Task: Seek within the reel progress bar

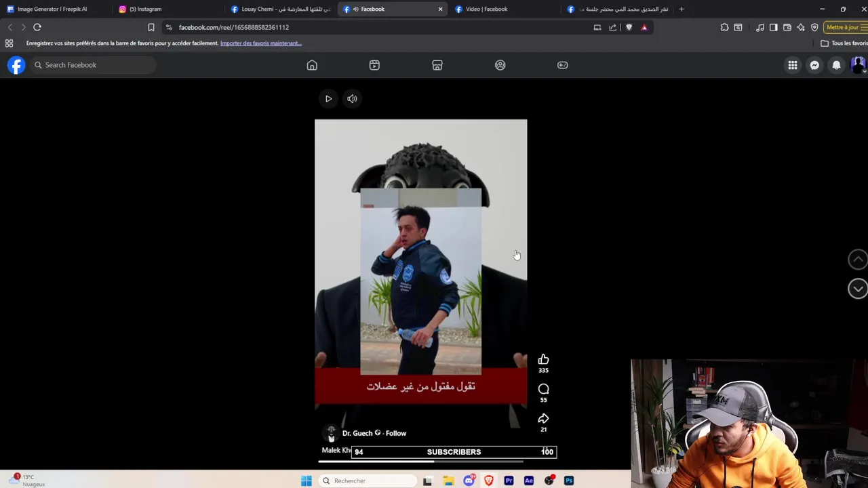Action: [x=420, y=462]
